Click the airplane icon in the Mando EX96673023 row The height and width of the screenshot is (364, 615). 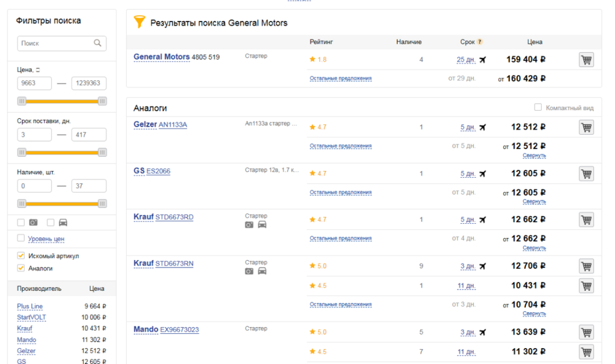click(483, 332)
